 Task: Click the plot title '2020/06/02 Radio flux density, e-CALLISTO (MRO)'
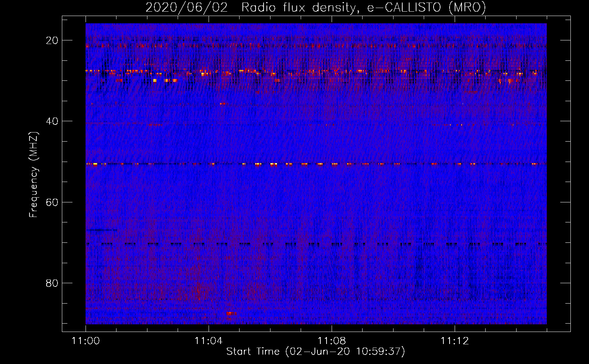click(316, 7)
